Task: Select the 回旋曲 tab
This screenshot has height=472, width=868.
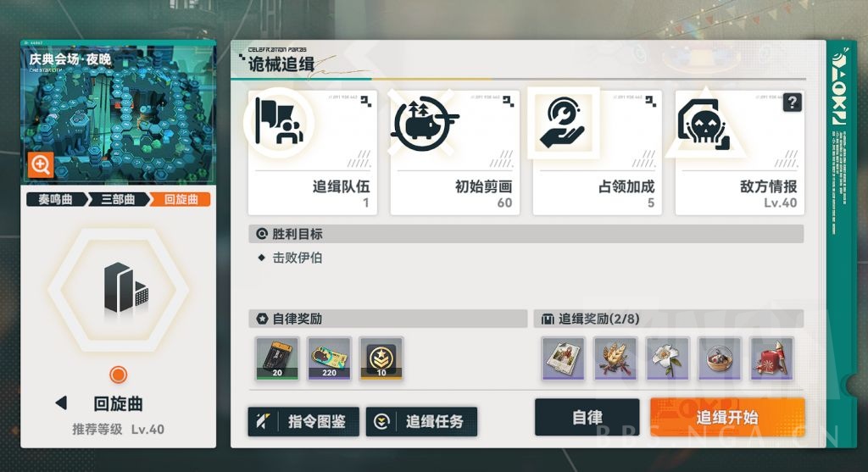Action: click(181, 199)
